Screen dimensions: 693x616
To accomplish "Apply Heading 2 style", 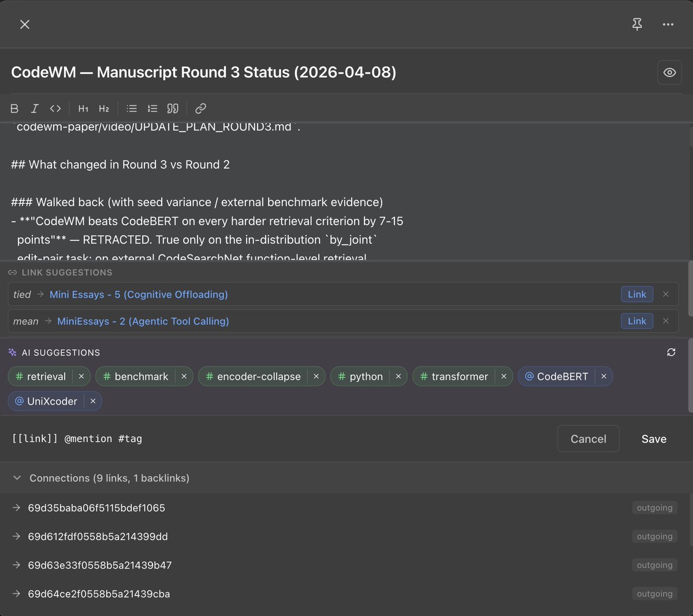I will click(x=104, y=109).
